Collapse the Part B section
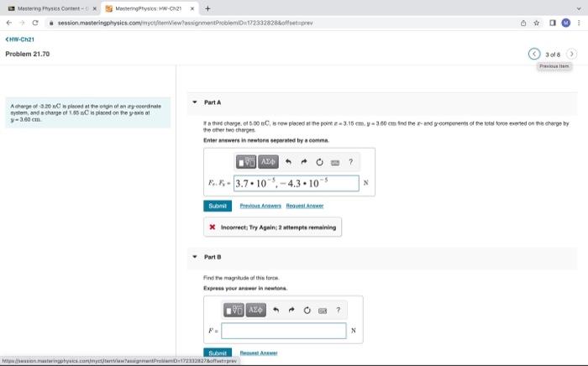Viewport: 588px width, 366px height. click(195, 257)
